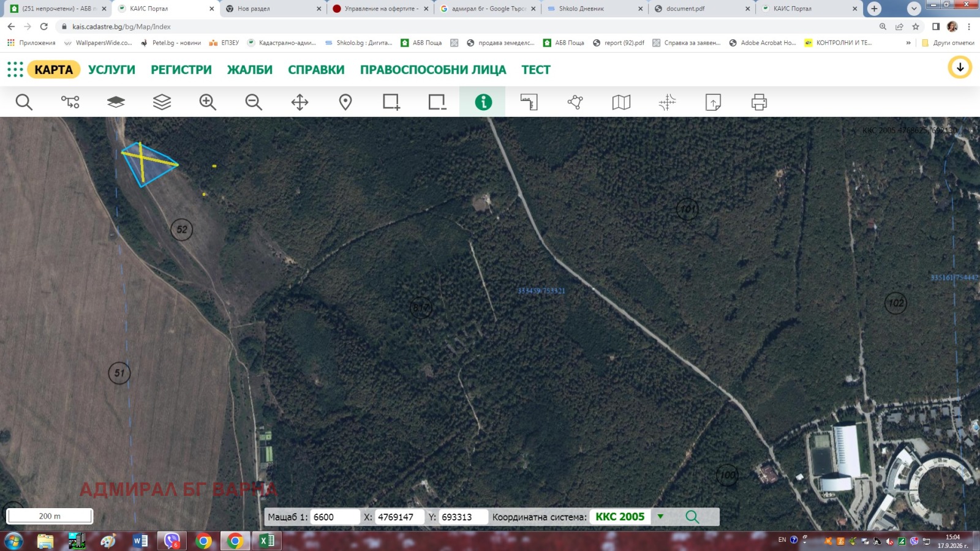
Task: Click the export upload sheet icon
Action: coord(713,102)
